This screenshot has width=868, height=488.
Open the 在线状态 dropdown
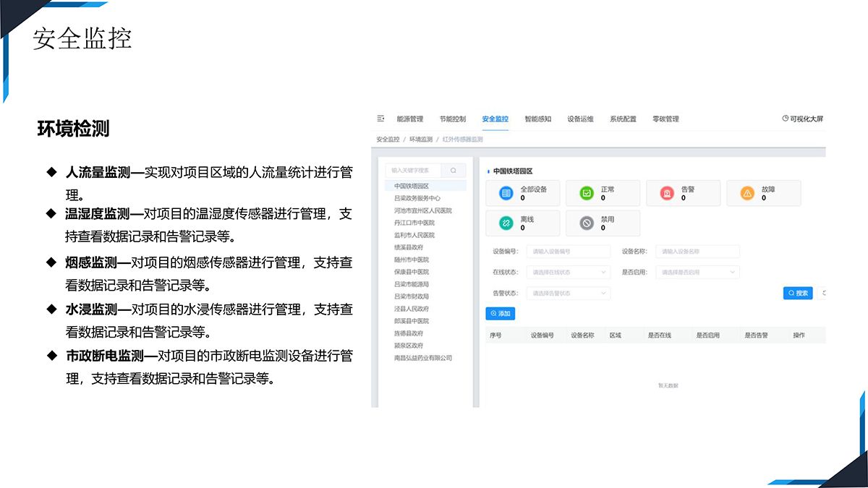coord(568,273)
